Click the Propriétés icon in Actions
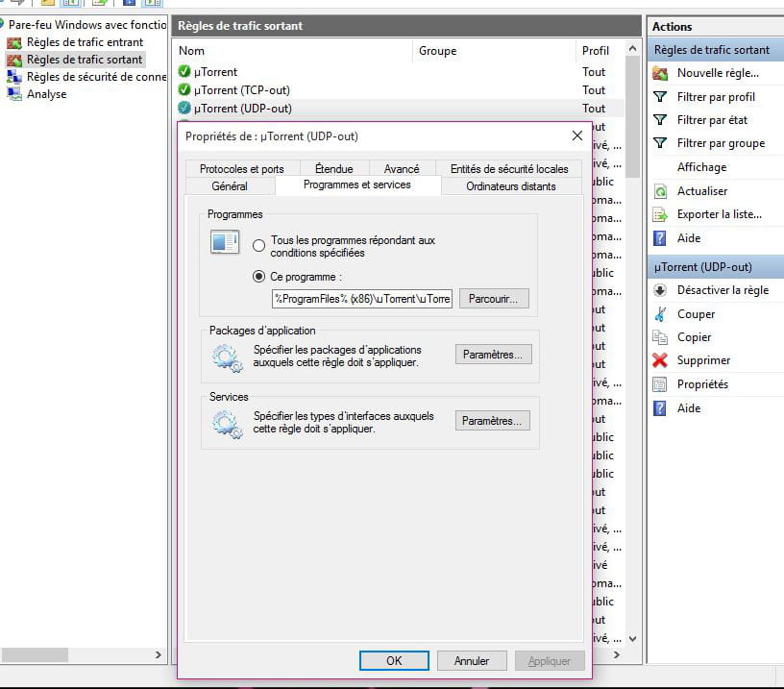 660,384
